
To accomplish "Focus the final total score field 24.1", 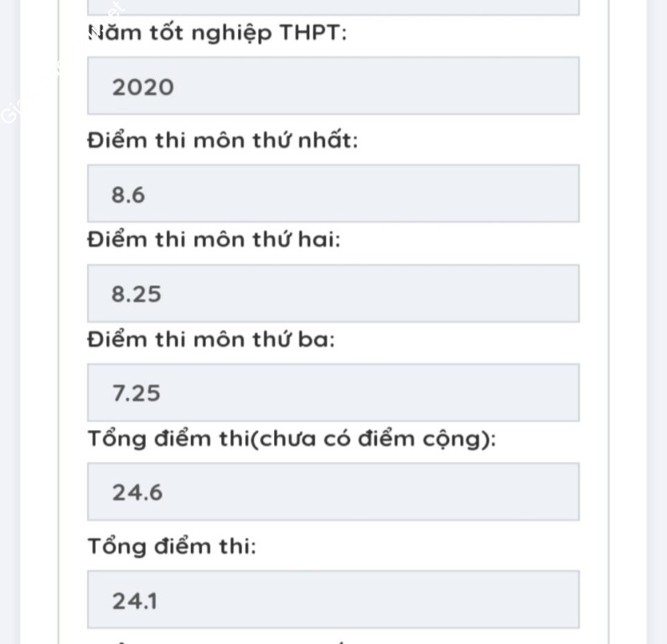I will (x=333, y=600).
